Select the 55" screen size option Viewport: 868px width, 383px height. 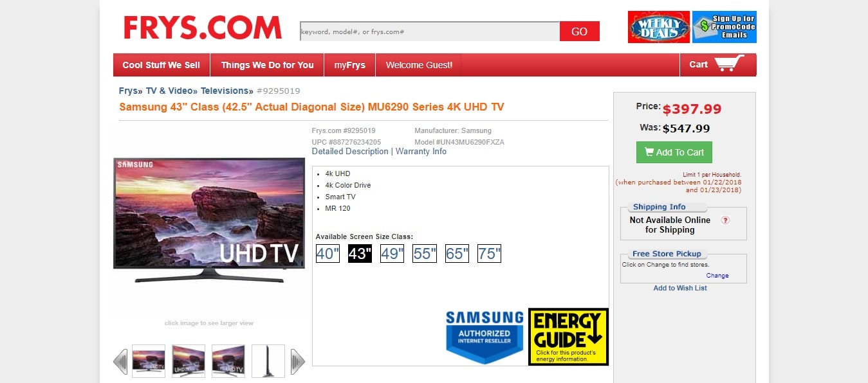point(425,254)
